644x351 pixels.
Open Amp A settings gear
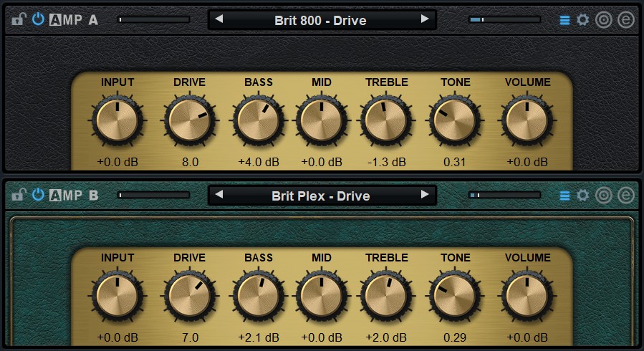click(x=583, y=19)
